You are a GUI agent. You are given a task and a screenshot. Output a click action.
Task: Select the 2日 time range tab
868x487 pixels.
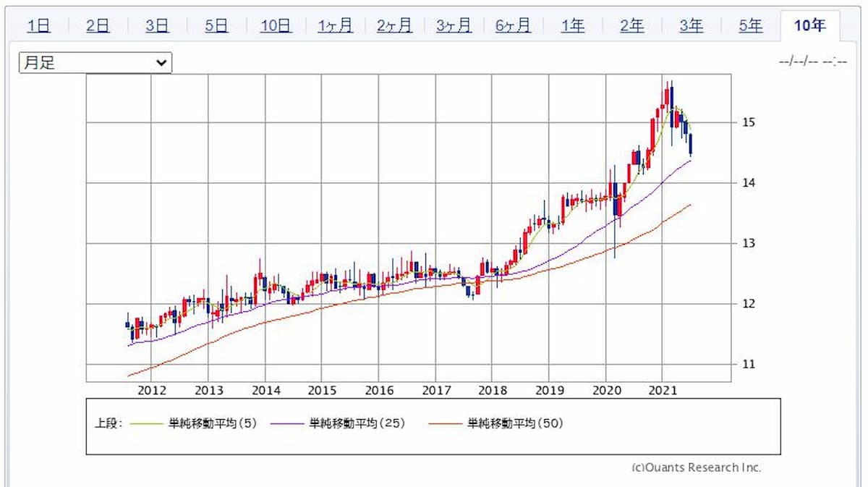(x=98, y=26)
